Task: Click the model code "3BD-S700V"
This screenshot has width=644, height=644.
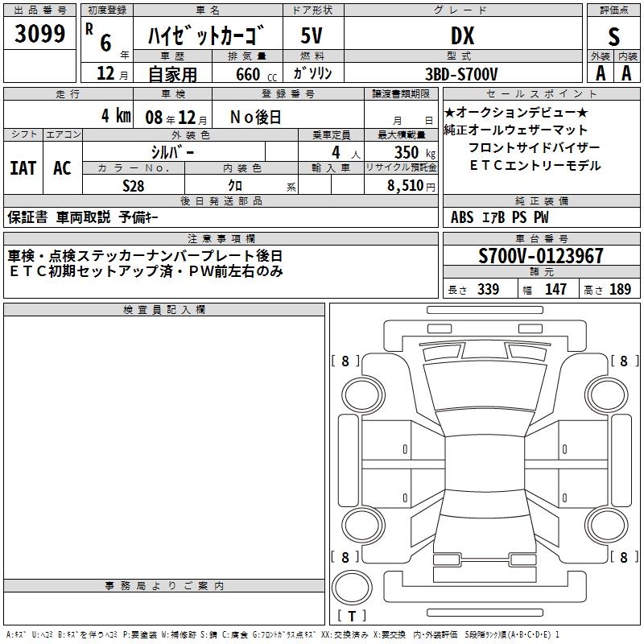Action: pos(461,74)
